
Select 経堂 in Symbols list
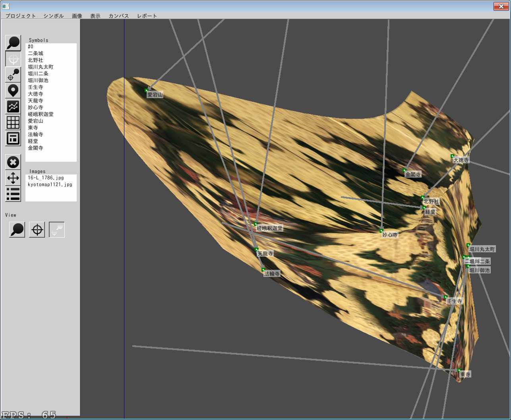[51, 141]
